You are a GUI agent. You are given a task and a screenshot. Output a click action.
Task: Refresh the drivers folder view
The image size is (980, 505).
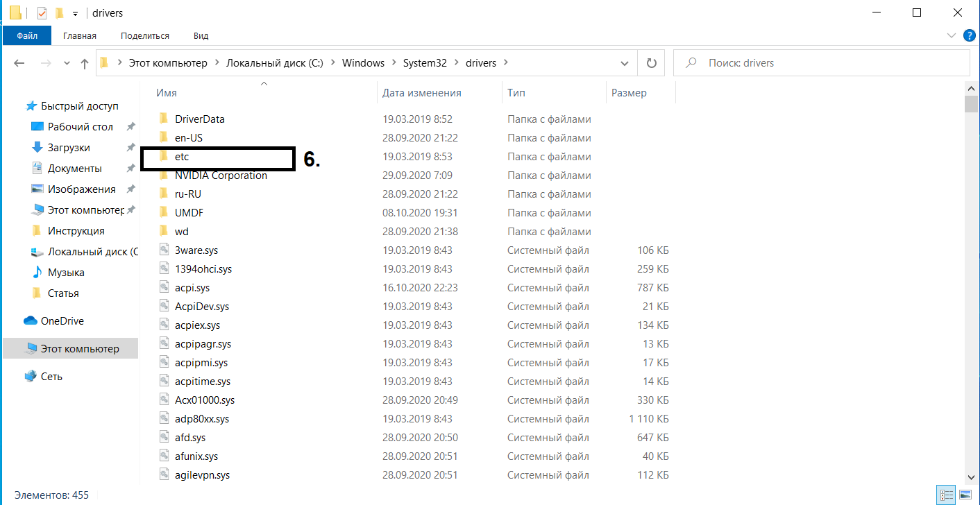point(651,63)
